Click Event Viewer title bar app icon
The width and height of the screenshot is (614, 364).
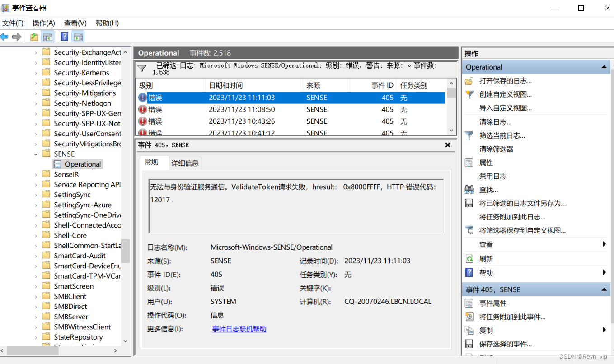coord(5,8)
